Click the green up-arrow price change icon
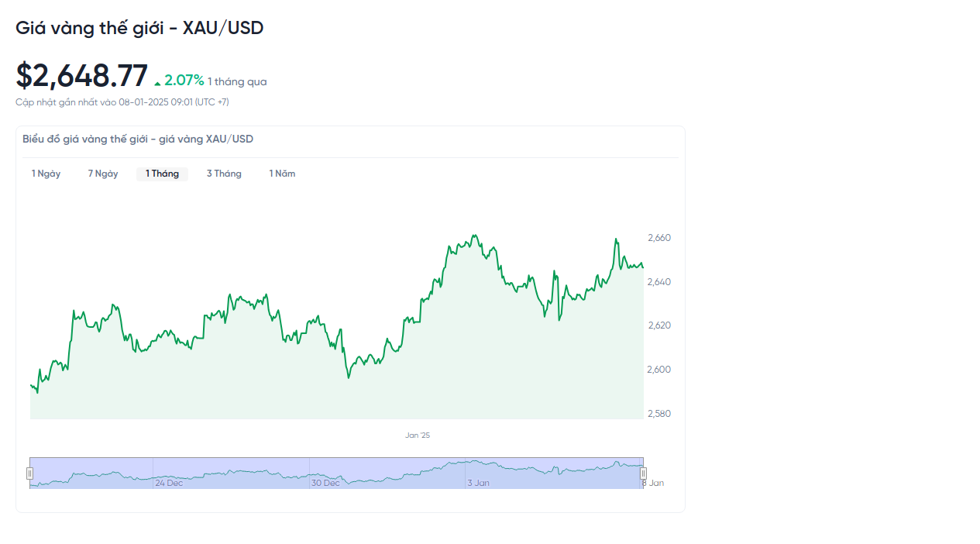Viewport: 980px width, 544px height. pyautogui.click(x=157, y=83)
